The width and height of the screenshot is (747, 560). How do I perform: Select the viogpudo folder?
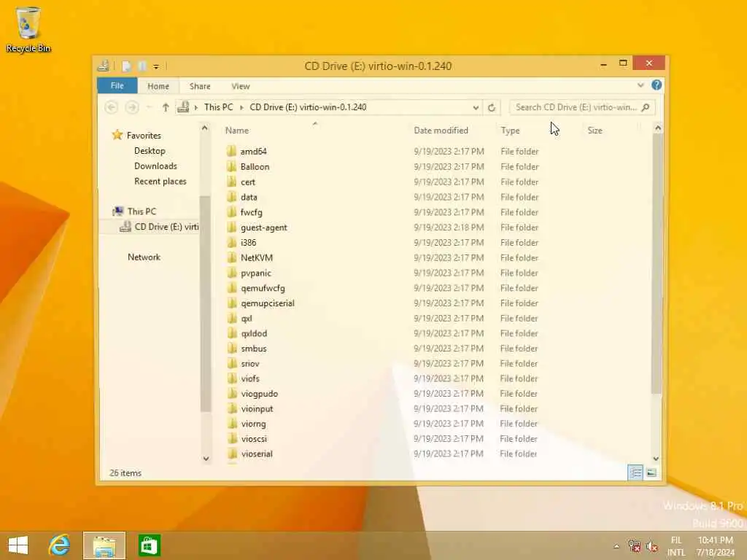tap(259, 394)
